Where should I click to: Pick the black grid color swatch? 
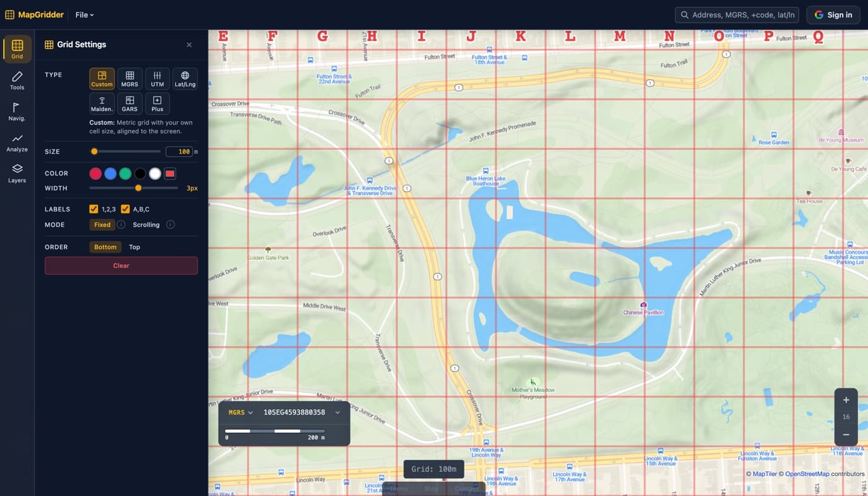[140, 174]
